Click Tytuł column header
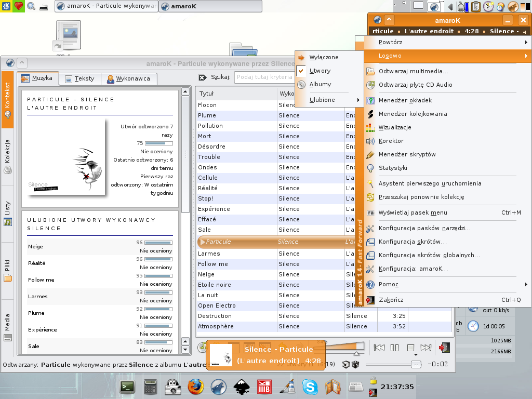 click(236, 94)
